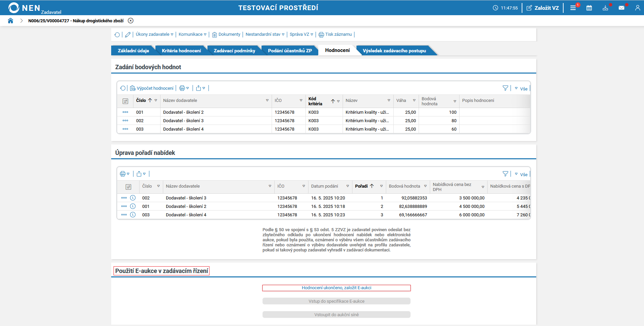Viewport: 644px width, 326px height.
Task: Click info icon for Dodavatel - školení 3
Action: click(x=133, y=198)
